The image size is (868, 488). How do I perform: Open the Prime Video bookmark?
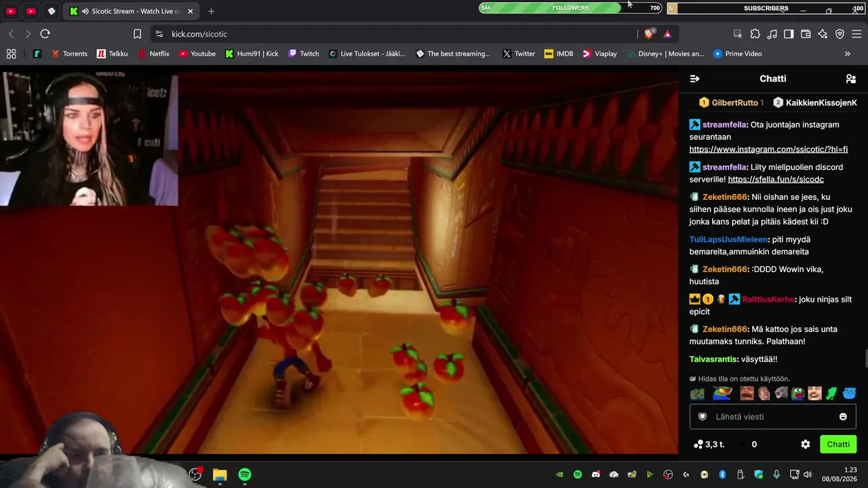pyautogui.click(x=738, y=54)
